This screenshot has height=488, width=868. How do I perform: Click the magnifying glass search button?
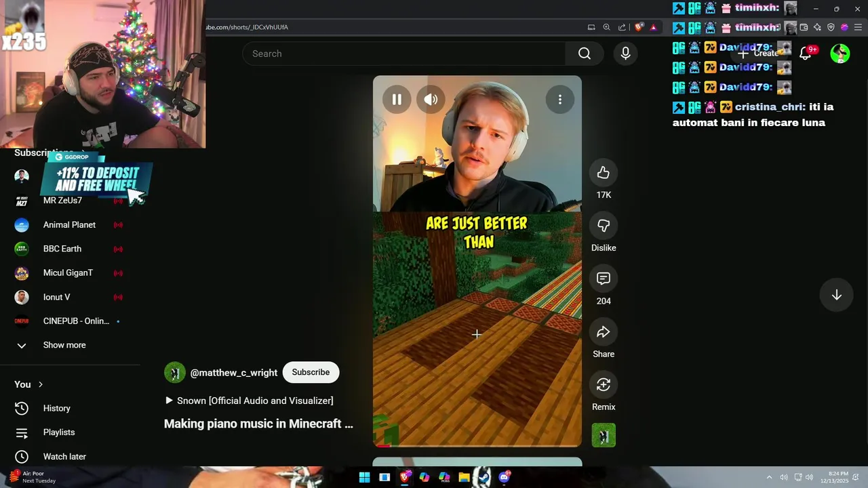(x=585, y=54)
